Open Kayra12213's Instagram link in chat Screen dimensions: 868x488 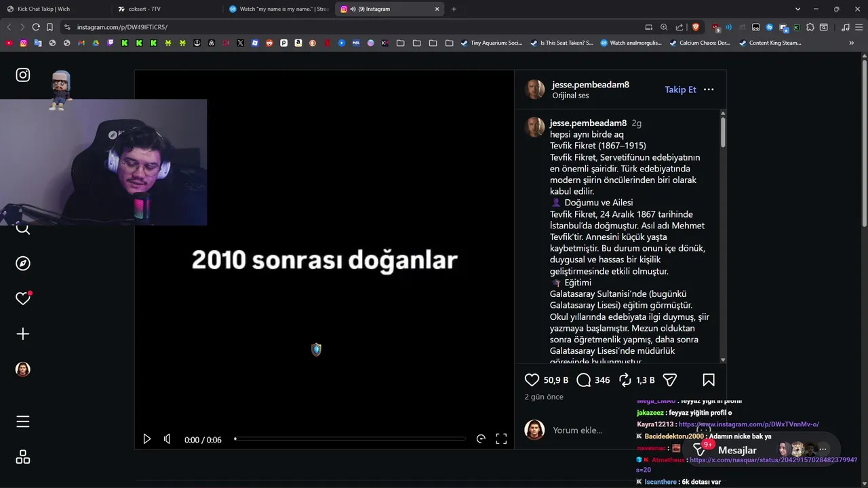[749, 424]
